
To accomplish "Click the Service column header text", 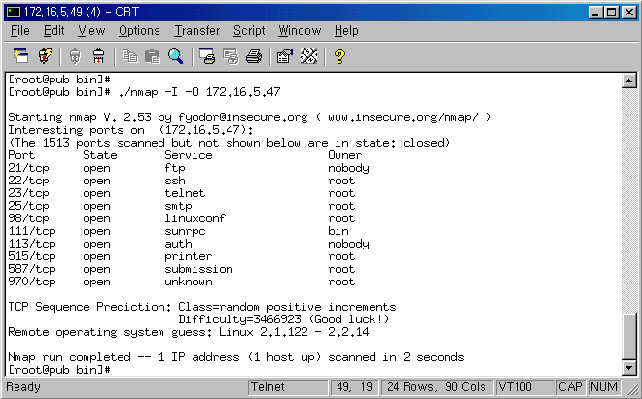I will (188, 155).
